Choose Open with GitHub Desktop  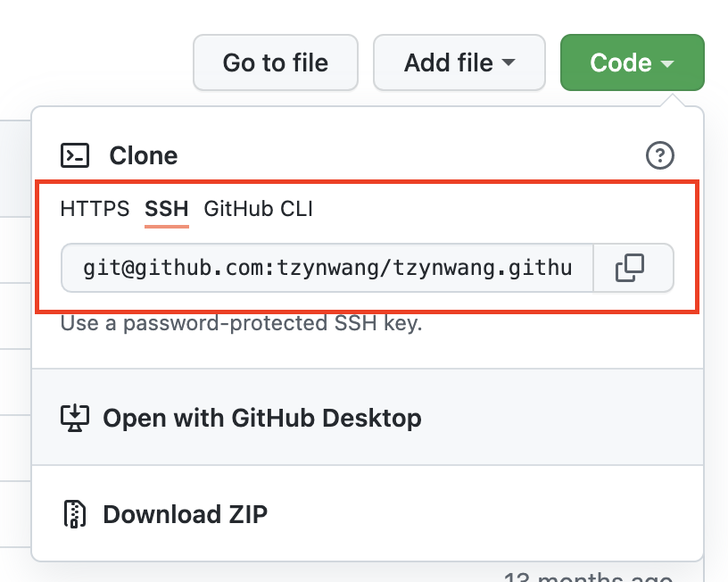click(x=262, y=417)
